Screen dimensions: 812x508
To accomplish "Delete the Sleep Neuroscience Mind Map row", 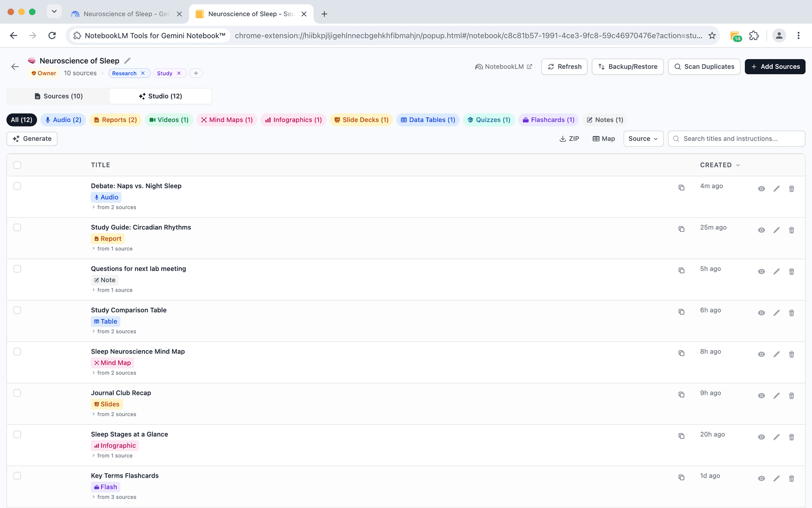I will [x=791, y=354].
